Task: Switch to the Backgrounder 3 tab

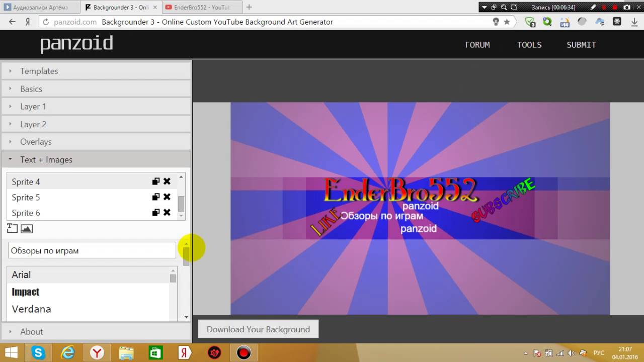Action: tap(121, 7)
